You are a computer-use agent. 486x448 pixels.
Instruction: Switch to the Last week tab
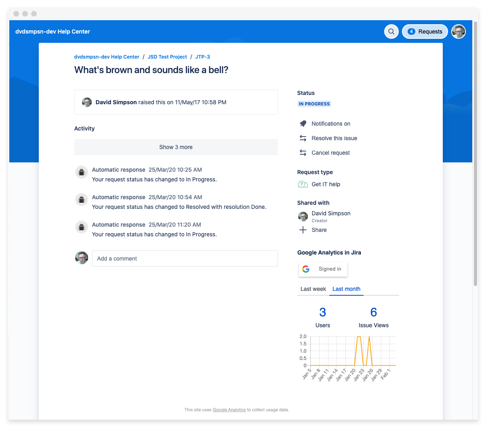[313, 289]
